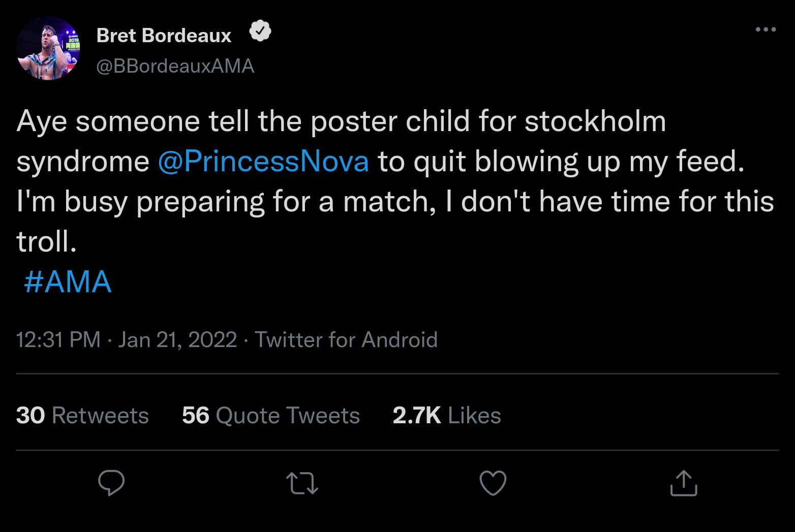Open Bret Bordeaux's profile picture
Screen dimensions: 795x532
48,48
